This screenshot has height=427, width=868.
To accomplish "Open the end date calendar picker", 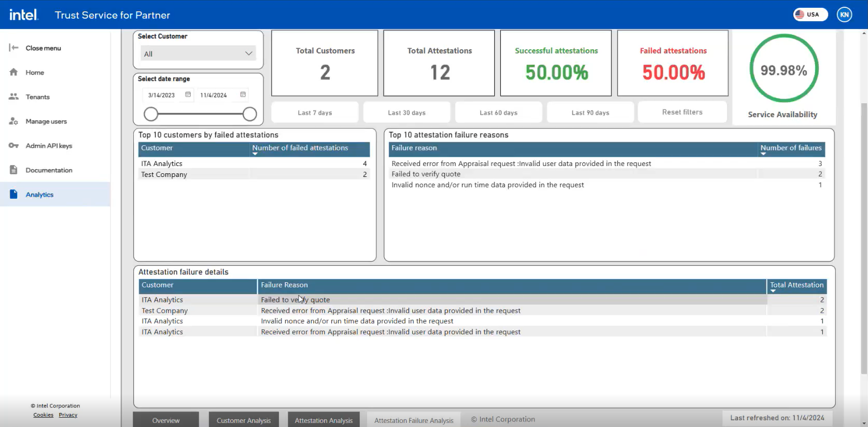I will [x=243, y=94].
